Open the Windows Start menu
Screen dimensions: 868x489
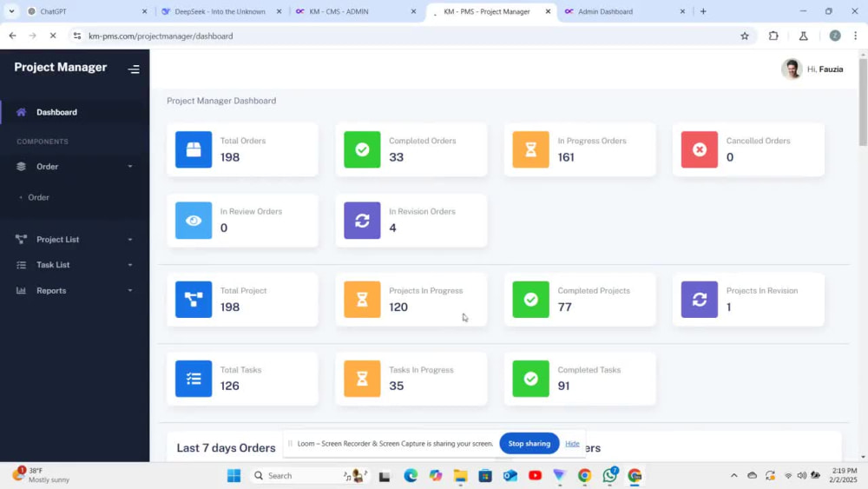point(234,475)
